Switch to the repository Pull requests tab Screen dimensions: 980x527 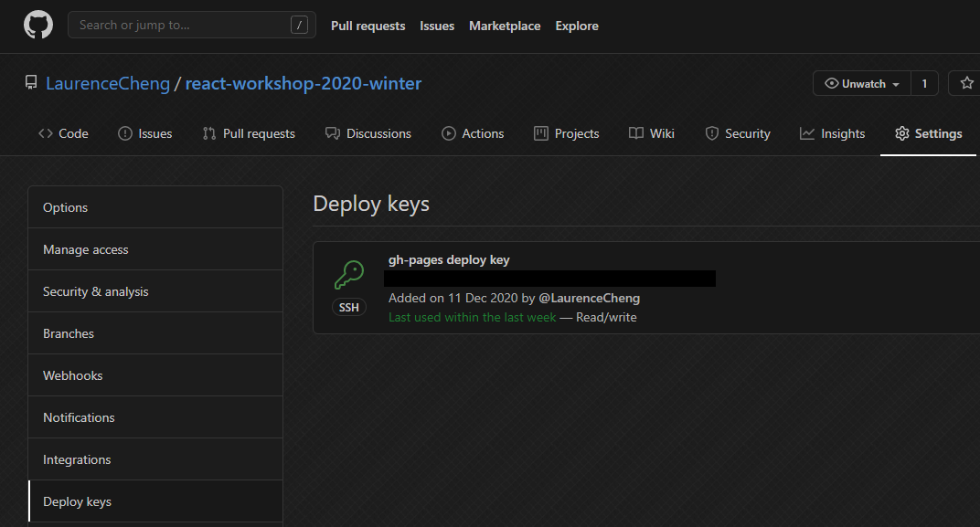[249, 133]
